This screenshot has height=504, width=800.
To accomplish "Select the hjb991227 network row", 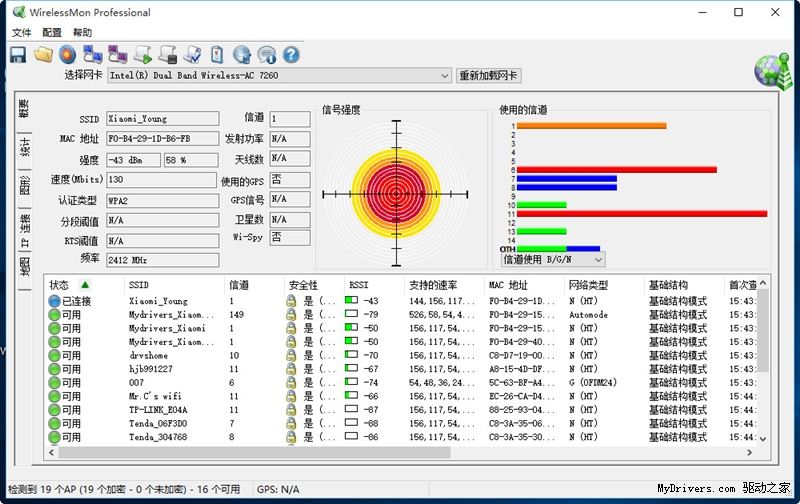I will [402, 369].
